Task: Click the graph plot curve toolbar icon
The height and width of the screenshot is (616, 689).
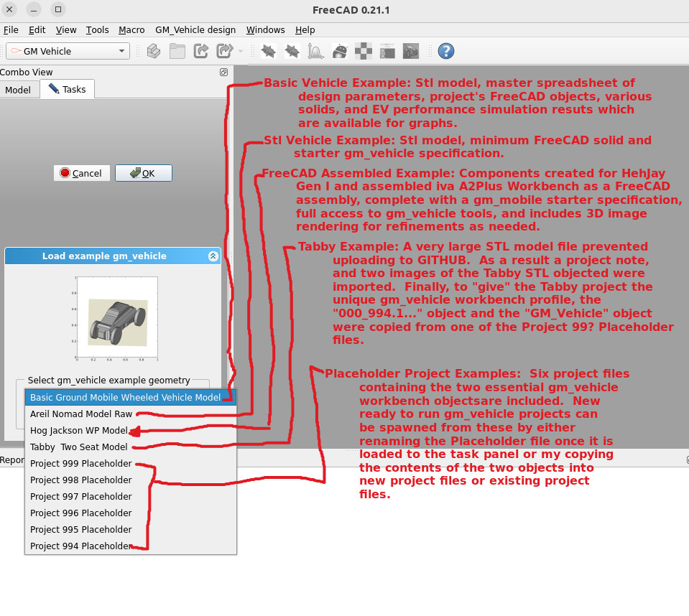Action: [x=315, y=51]
